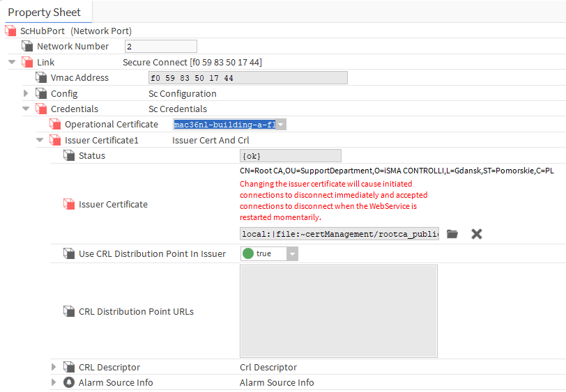This screenshot has height=392, width=566.
Task: Click the CRL Distribution Point URLs text area
Action: (x=338, y=311)
